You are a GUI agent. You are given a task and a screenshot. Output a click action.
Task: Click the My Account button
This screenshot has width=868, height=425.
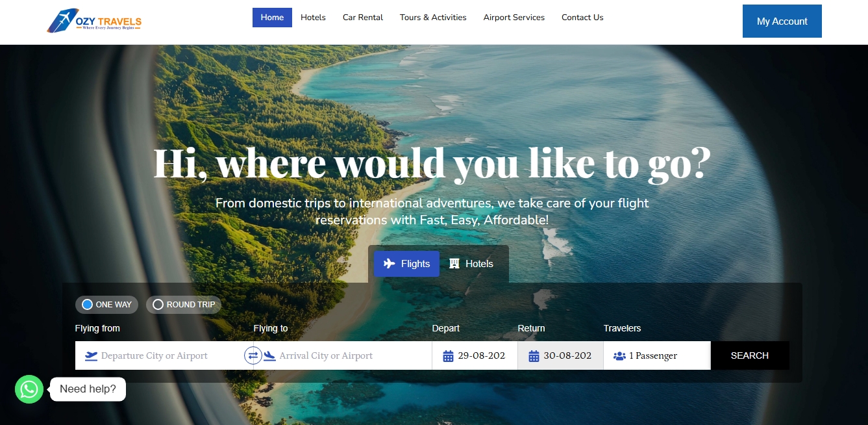[x=782, y=21]
